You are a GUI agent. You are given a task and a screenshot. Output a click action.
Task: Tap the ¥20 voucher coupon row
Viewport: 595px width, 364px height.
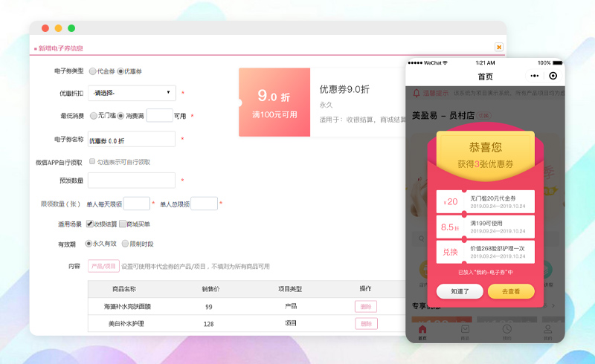tap(485, 201)
